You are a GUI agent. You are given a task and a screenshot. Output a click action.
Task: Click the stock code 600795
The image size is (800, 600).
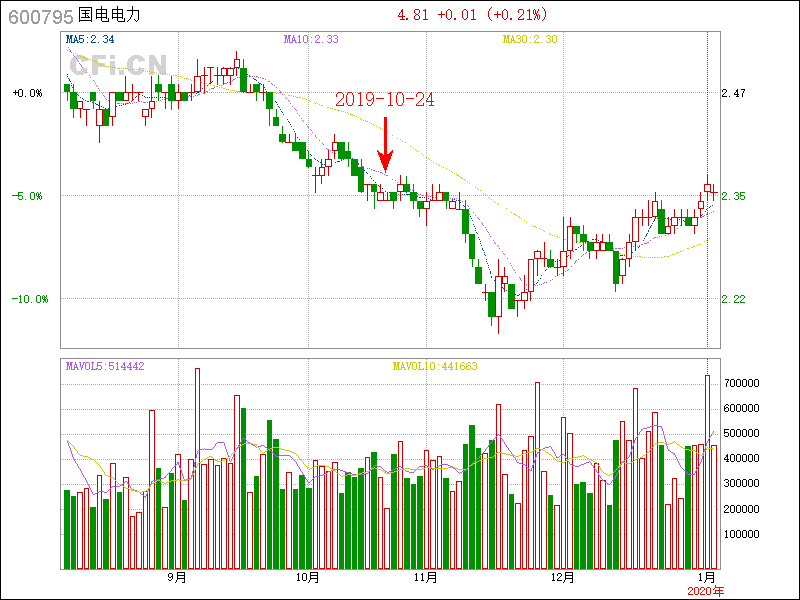(x=41, y=17)
